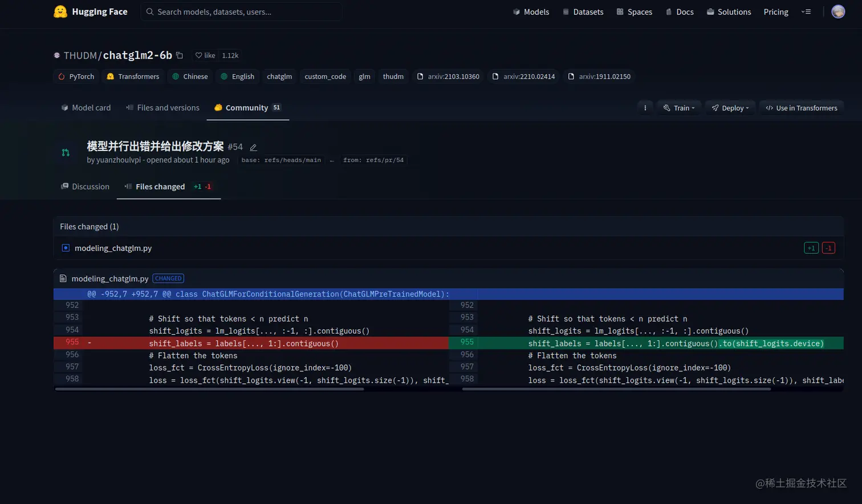Click left line number 954
The height and width of the screenshot is (504, 862).
pyautogui.click(x=72, y=330)
